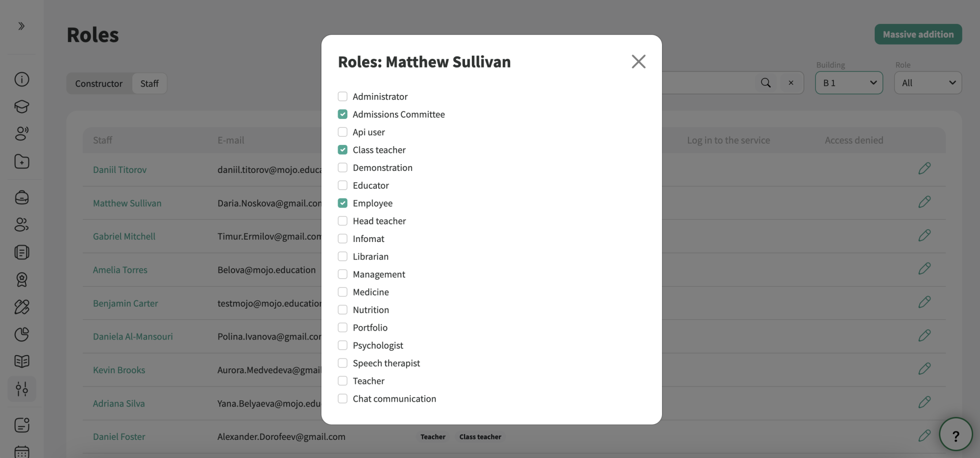
Task: Click the search magnifier icon
Action: pyautogui.click(x=765, y=83)
